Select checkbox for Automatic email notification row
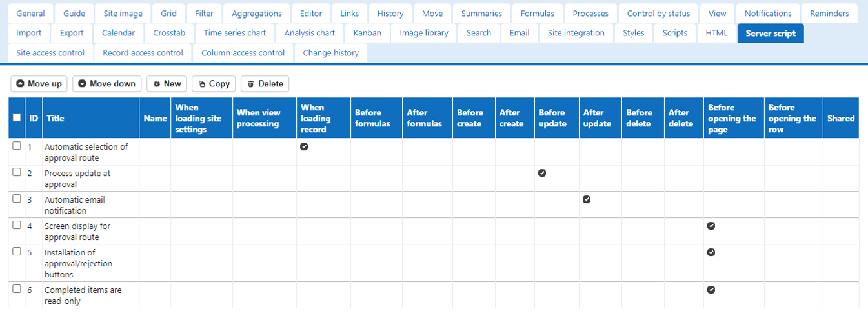 tap(17, 199)
